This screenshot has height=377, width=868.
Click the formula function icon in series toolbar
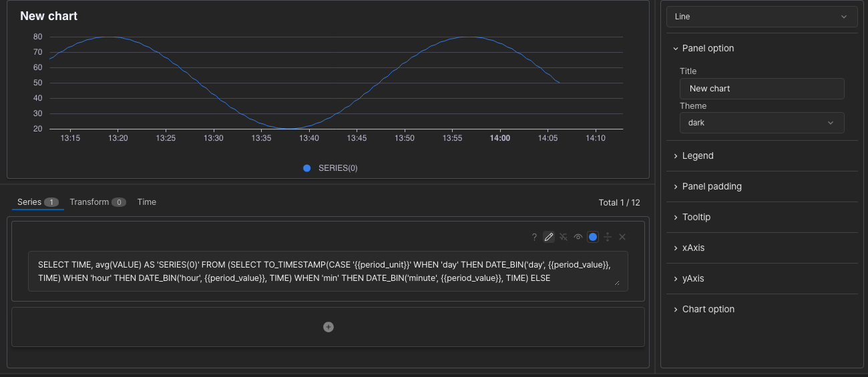[x=564, y=237]
